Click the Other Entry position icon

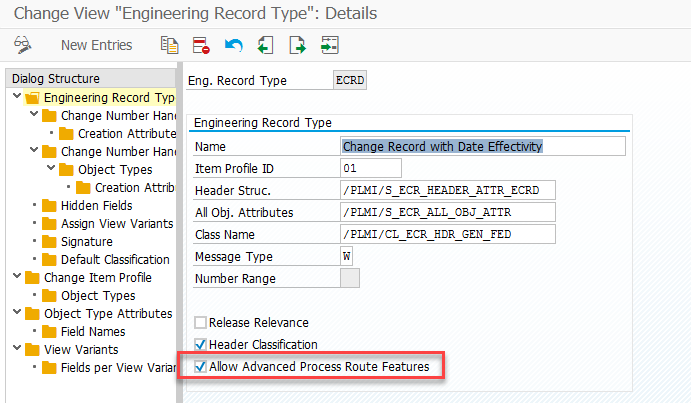coord(330,45)
